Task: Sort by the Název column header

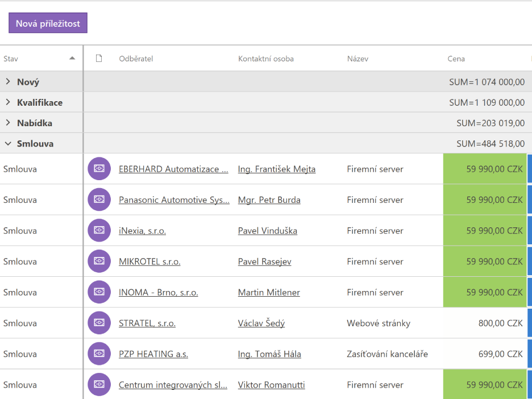Action: tap(358, 59)
